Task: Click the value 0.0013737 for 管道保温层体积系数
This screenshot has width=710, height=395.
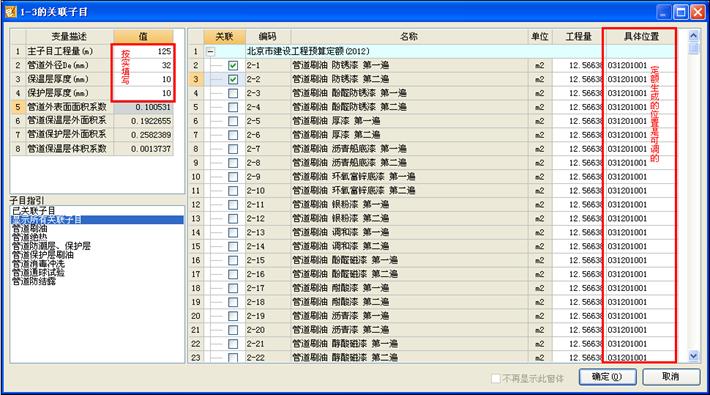Action: tap(143, 149)
